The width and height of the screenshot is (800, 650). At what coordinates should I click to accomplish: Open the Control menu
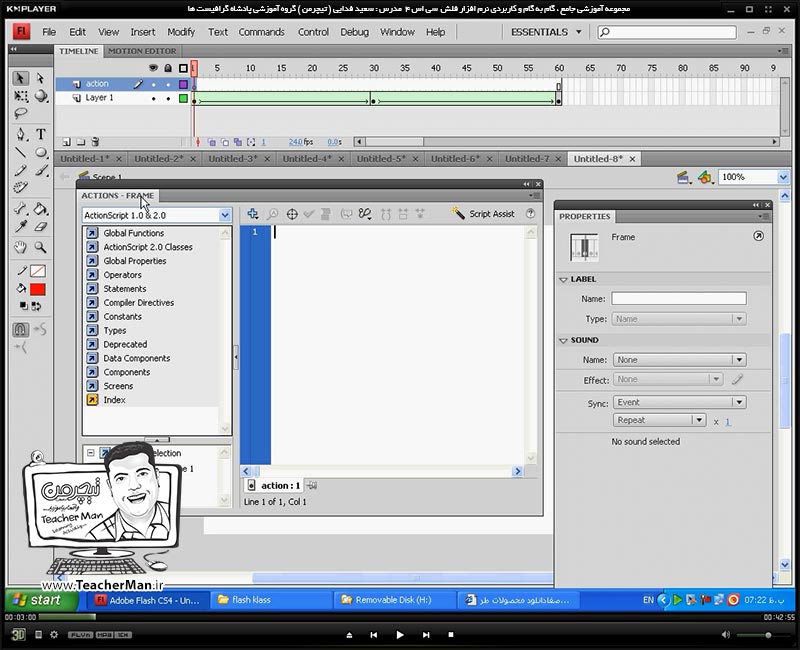[x=313, y=32]
